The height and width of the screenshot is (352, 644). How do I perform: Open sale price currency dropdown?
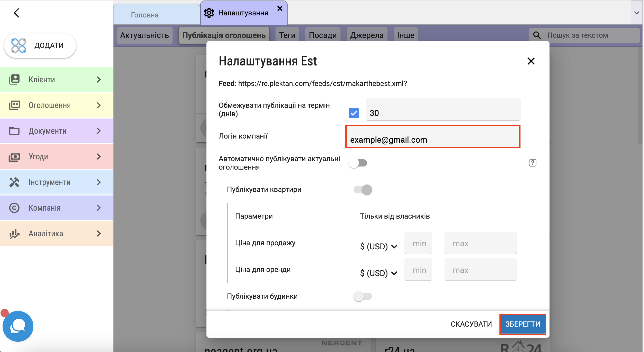tap(378, 247)
